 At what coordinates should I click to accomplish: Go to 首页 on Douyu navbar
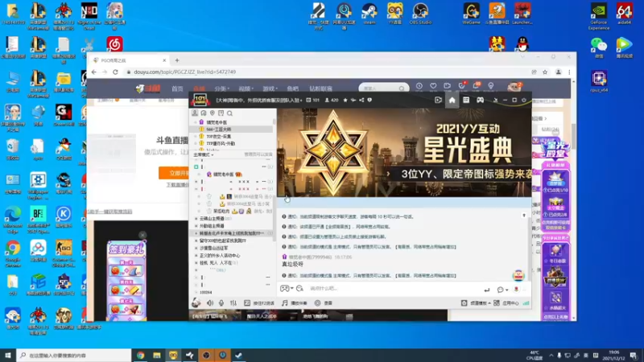[x=177, y=88]
